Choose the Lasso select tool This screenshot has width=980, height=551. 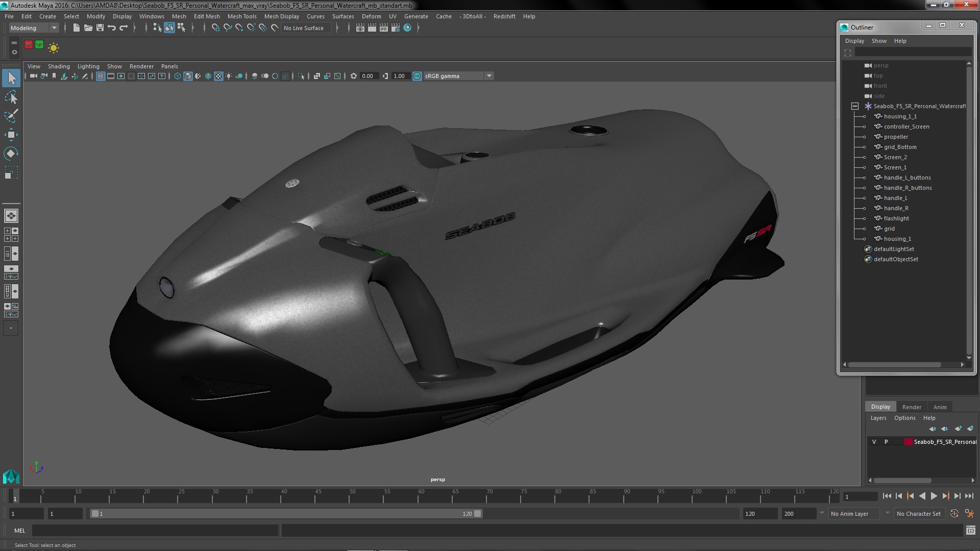coord(11,97)
